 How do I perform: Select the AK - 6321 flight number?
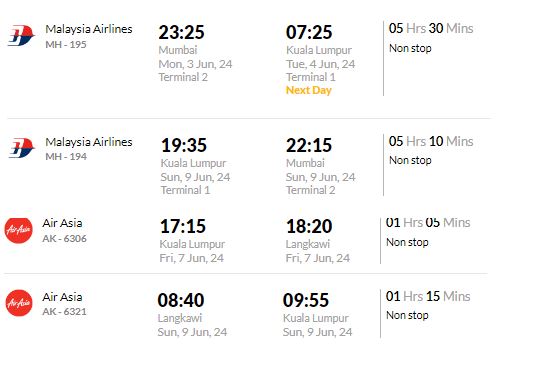coord(65,312)
